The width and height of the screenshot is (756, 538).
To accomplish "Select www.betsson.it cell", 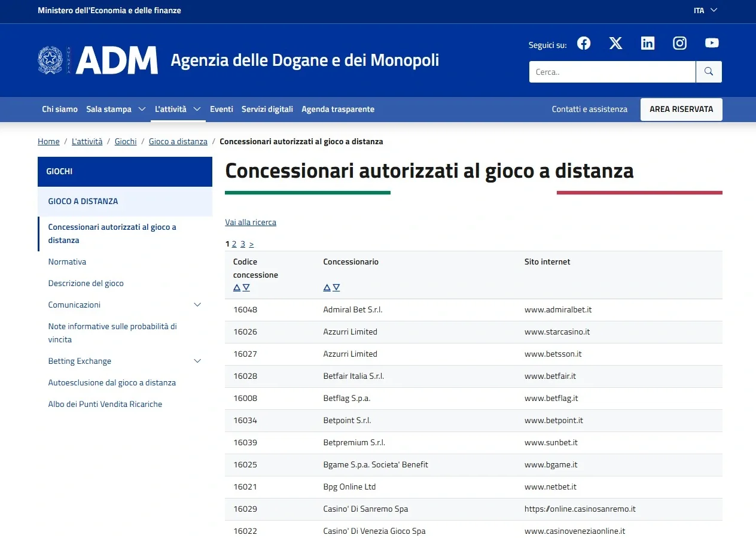I will pos(553,354).
